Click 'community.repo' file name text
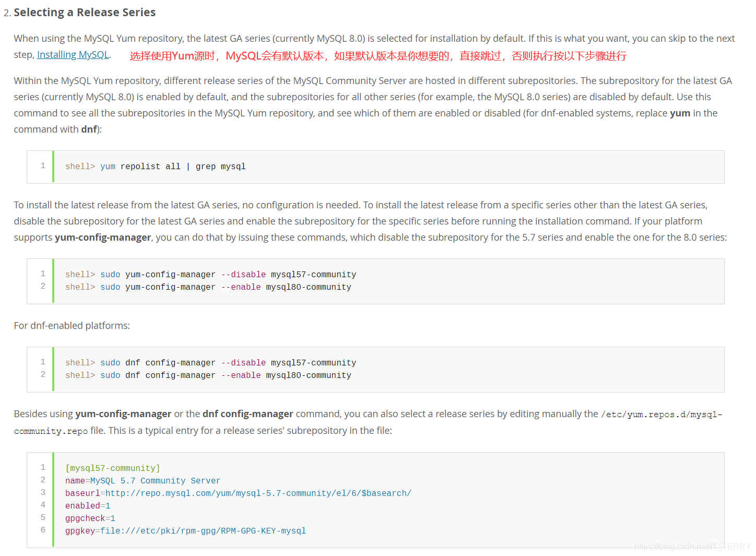 click(x=51, y=431)
